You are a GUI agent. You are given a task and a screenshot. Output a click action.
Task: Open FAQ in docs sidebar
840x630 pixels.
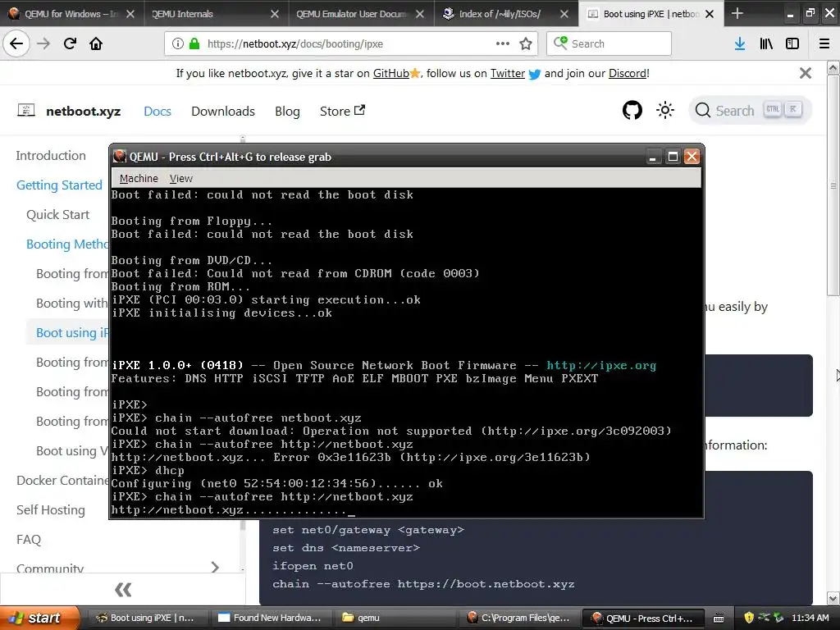point(29,539)
